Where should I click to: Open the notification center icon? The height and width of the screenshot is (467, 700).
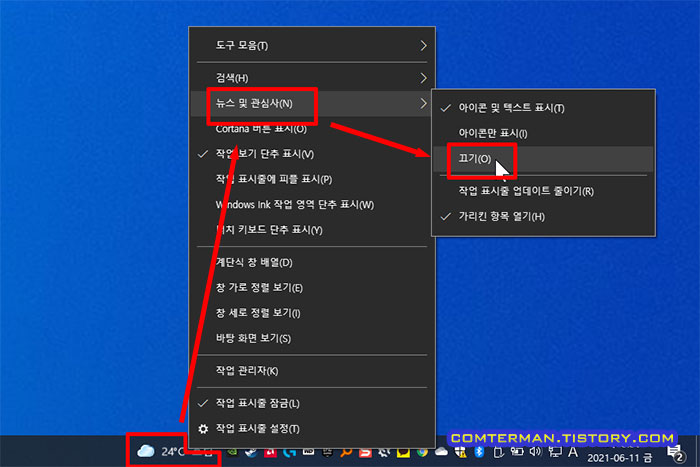[675, 453]
